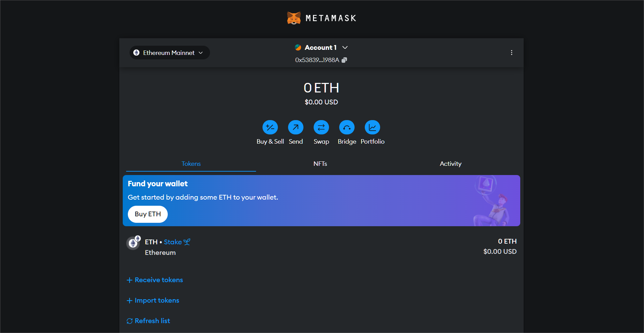Click the plus icon beside Import tokens
The image size is (644, 333).
pos(130,301)
